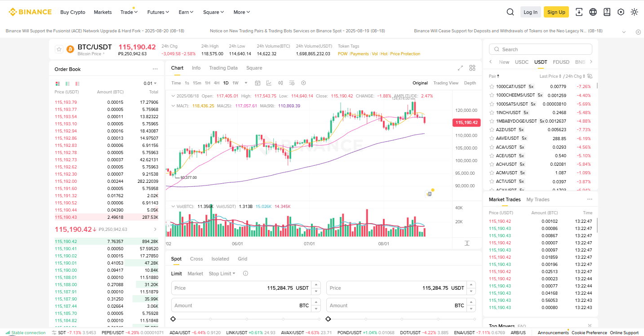
Task: Expand chart to fullscreen
Action: [x=460, y=68]
